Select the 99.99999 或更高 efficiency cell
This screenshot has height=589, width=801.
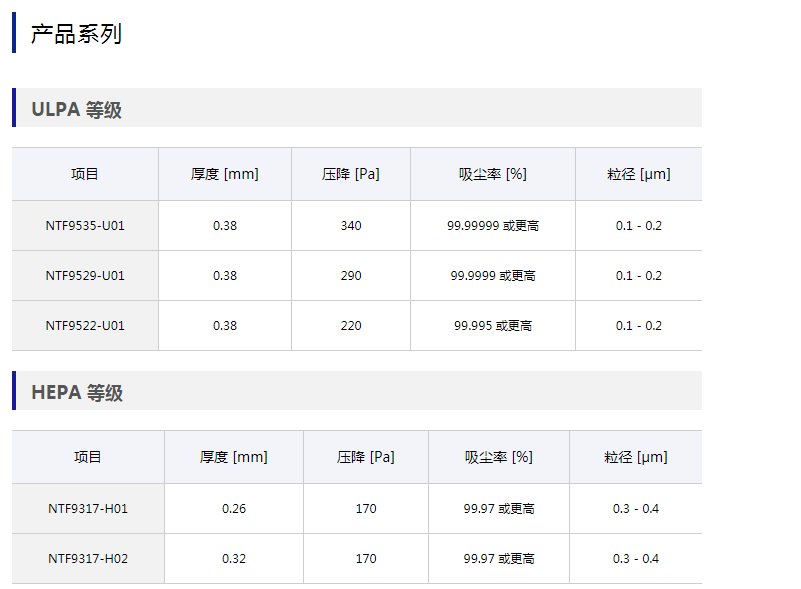(x=493, y=225)
